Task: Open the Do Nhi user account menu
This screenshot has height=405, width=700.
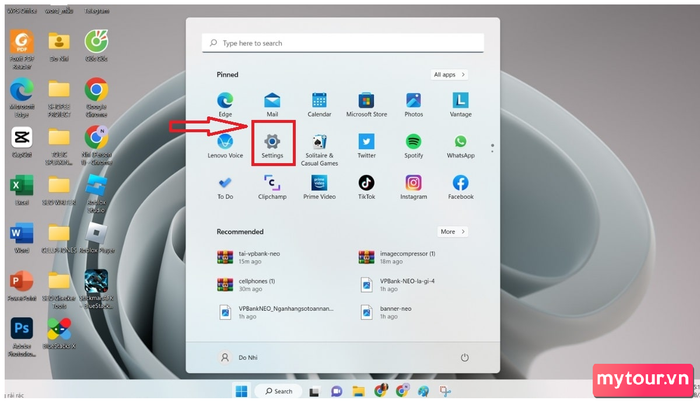Action: [x=238, y=357]
